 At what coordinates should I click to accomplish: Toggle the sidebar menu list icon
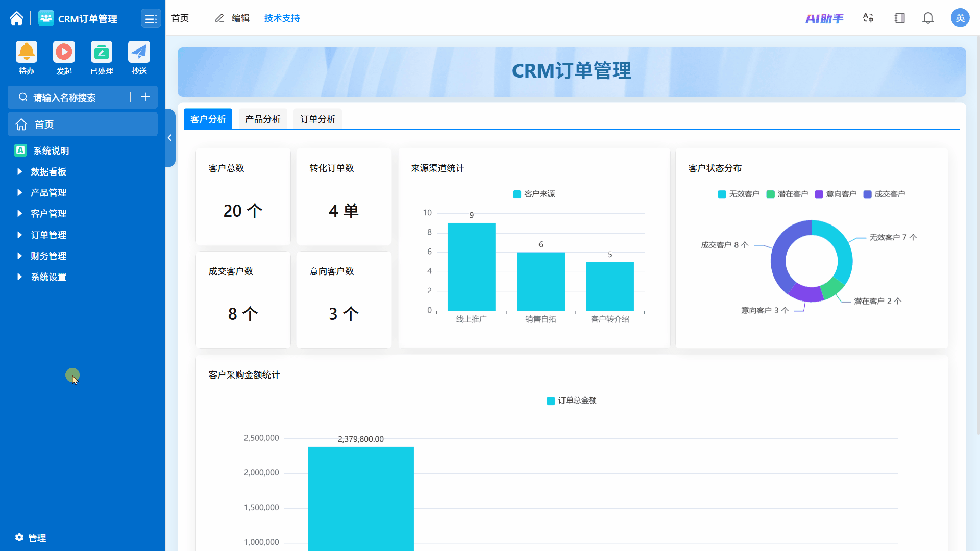pos(151,19)
